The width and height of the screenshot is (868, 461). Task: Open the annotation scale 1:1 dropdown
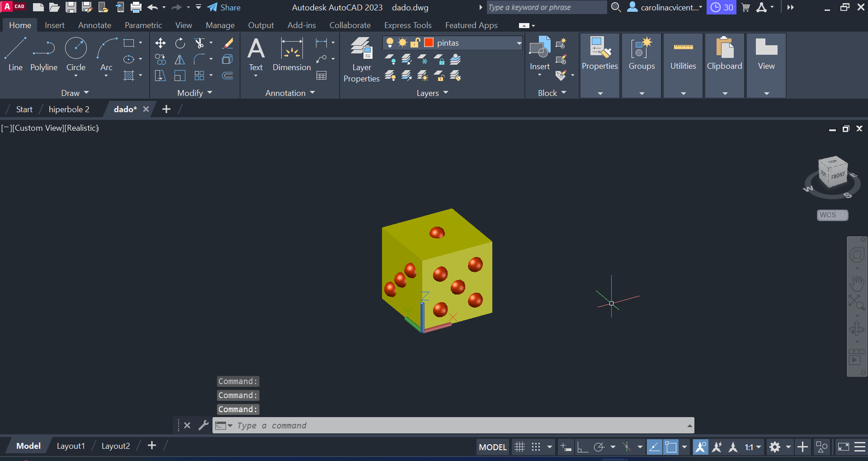point(753,447)
